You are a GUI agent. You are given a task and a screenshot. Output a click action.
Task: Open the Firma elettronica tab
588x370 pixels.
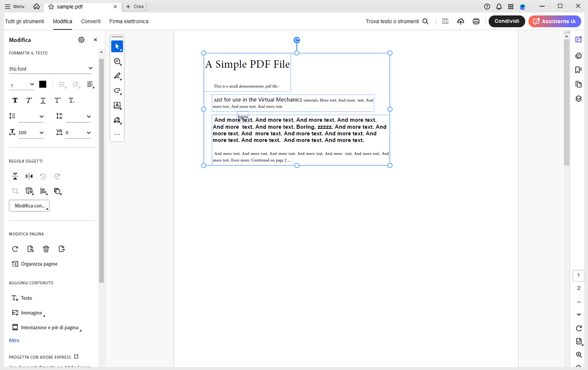pos(129,22)
